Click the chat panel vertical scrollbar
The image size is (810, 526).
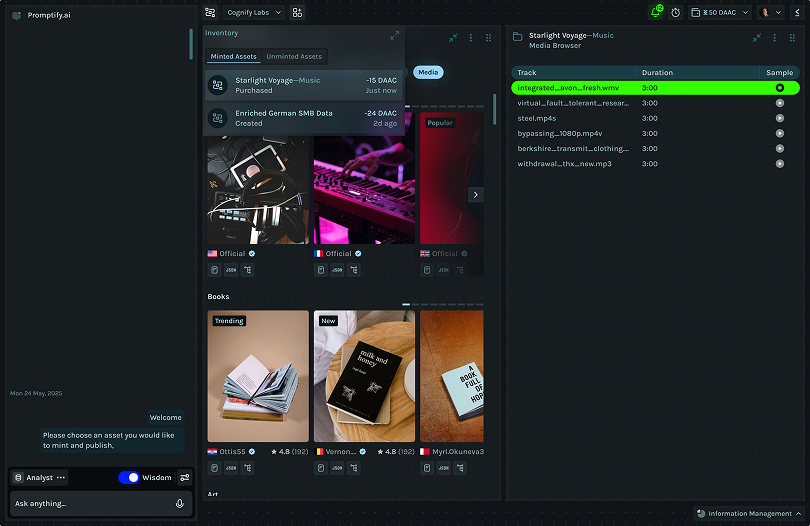pos(191,44)
